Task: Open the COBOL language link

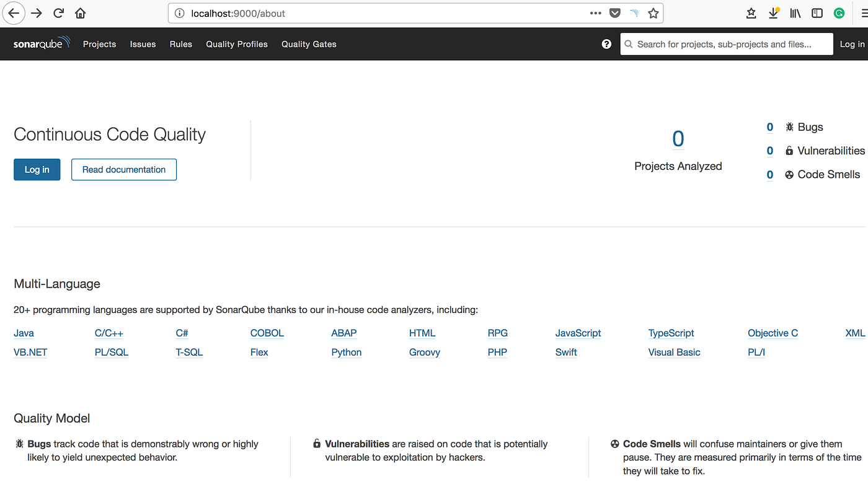Action: pyautogui.click(x=267, y=333)
